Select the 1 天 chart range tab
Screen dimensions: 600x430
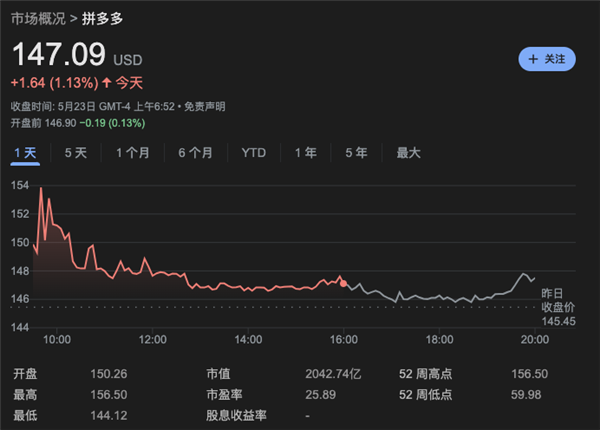pos(25,153)
